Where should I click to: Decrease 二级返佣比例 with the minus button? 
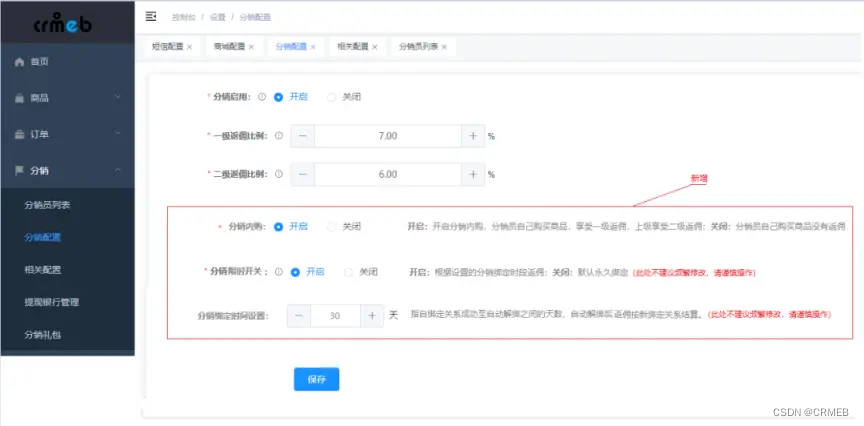(x=303, y=174)
